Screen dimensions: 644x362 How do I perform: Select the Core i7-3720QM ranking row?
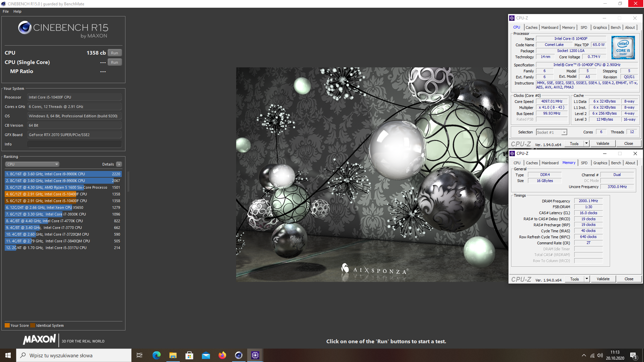point(63,234)
